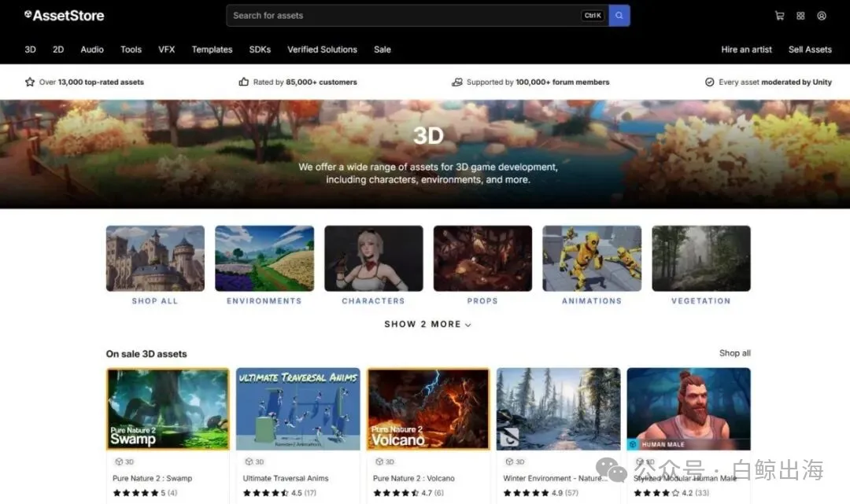
Task: Click the 4.2 (33) rating on Human Male
Action: pos(671,493)
